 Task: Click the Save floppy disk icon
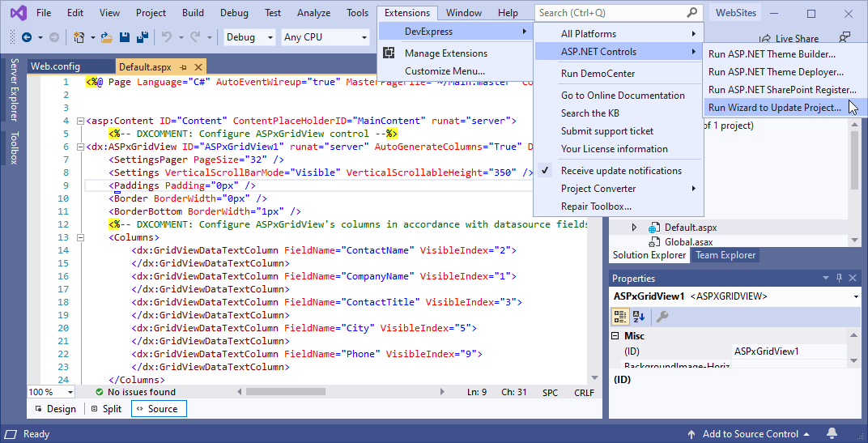click(126, 37)
